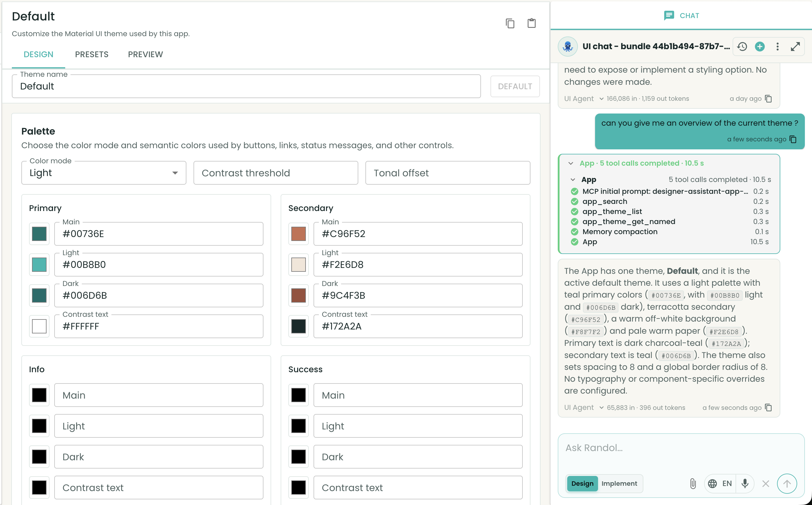Screen dimensions: 812x505
Task: Copy the 'overview of the current theme' message
Action: [793, 139]
